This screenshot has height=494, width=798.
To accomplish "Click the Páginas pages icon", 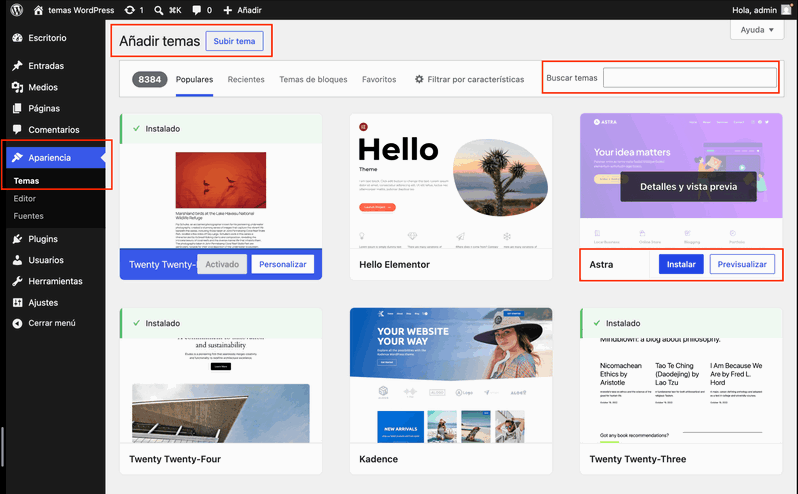I will click(17, 108).
